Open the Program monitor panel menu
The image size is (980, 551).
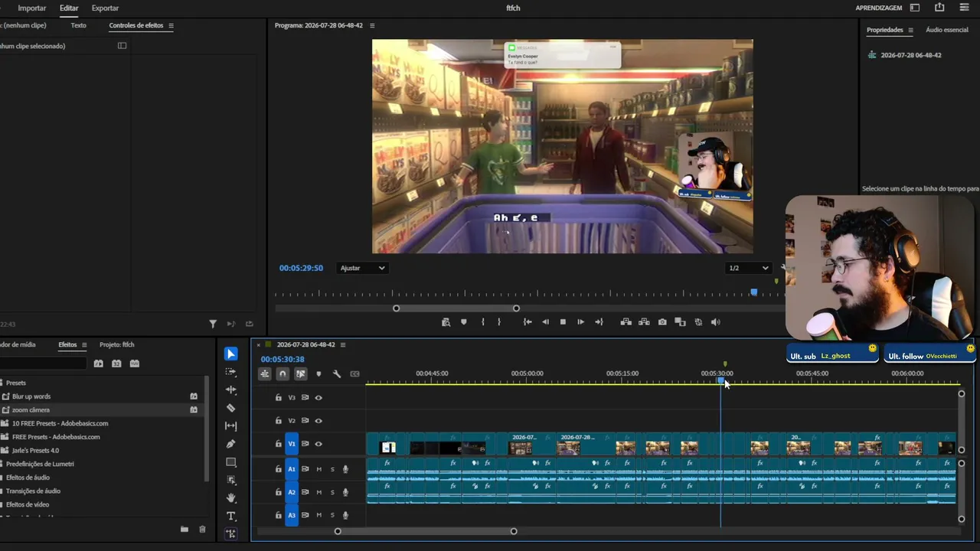click(x=372, y=25)
